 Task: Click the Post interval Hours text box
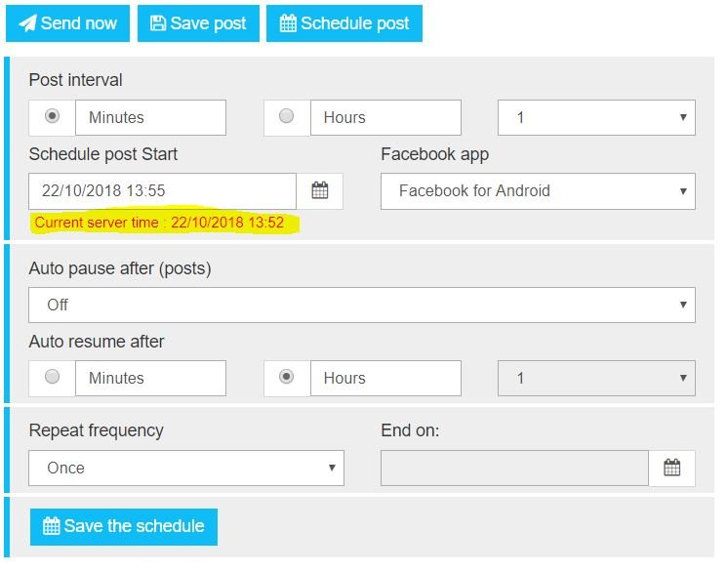tap(385, 117)
